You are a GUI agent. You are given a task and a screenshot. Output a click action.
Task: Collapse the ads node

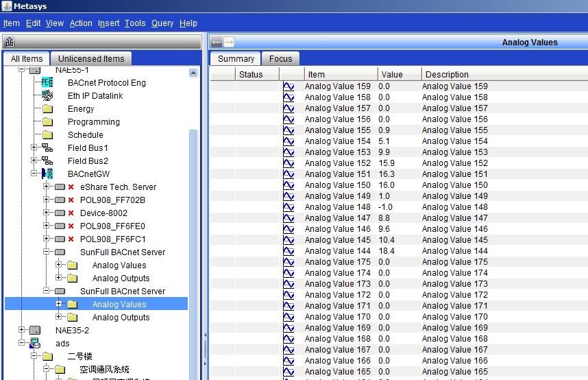[21, 343]
